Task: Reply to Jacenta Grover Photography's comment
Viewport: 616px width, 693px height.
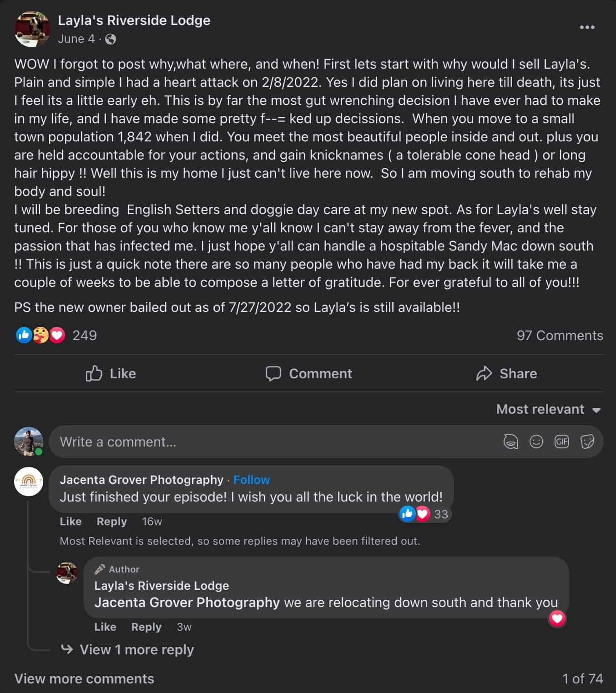Action: 111,522
